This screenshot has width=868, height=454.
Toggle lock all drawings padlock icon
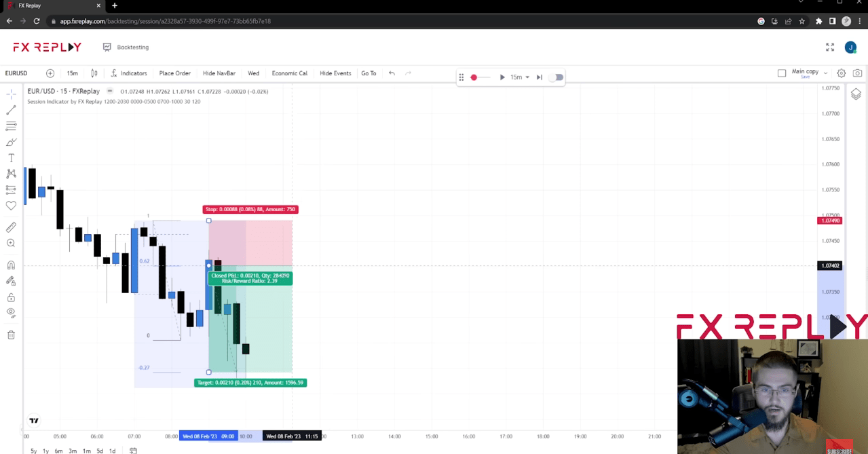point(11,297)
